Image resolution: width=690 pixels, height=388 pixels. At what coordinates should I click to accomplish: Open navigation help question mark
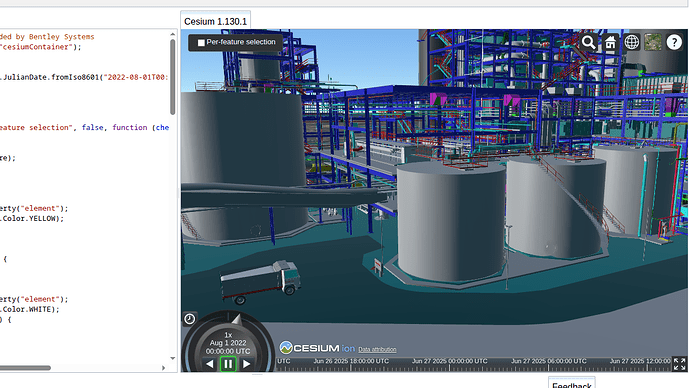(674, 42)
